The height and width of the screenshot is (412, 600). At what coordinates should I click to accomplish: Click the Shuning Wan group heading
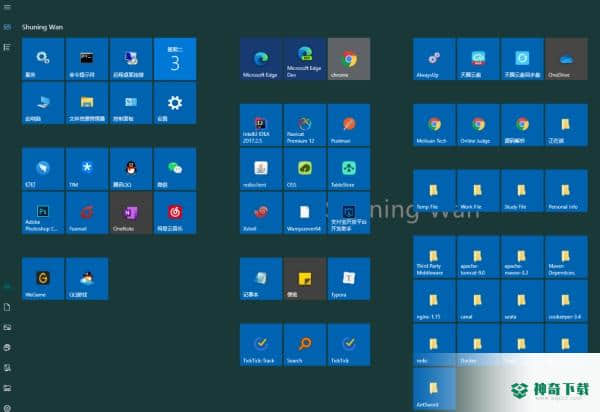[42, 27]
